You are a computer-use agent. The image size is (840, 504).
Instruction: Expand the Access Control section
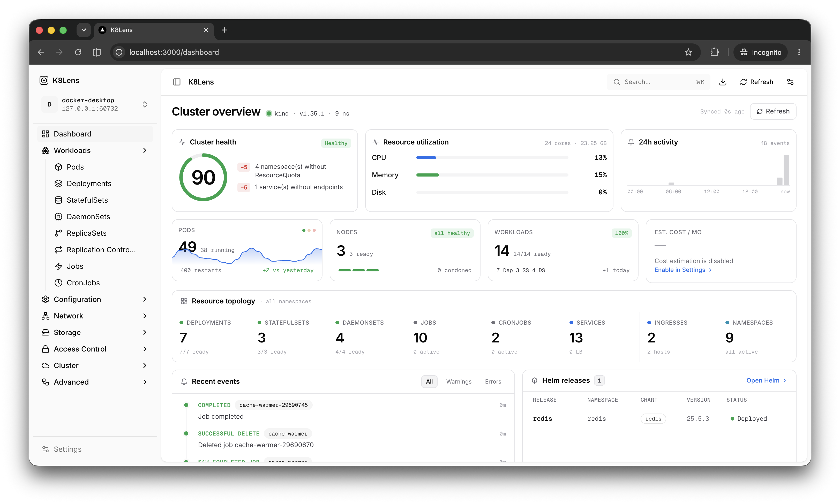(x=95, y=349)
